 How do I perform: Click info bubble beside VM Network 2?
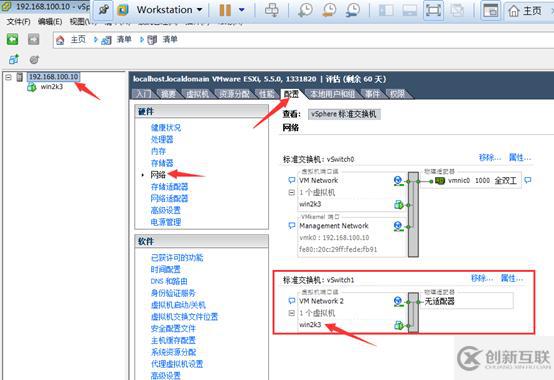click(291, 301)
